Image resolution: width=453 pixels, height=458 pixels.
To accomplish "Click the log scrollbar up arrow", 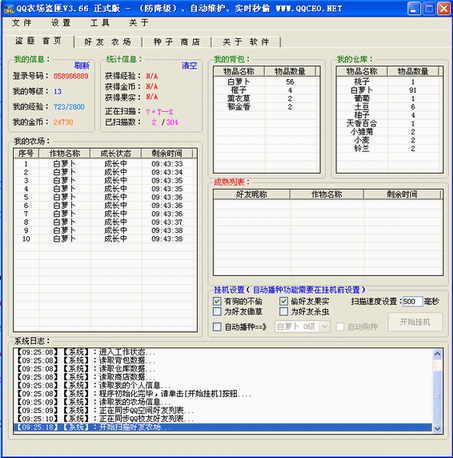I will coord(437,354).
